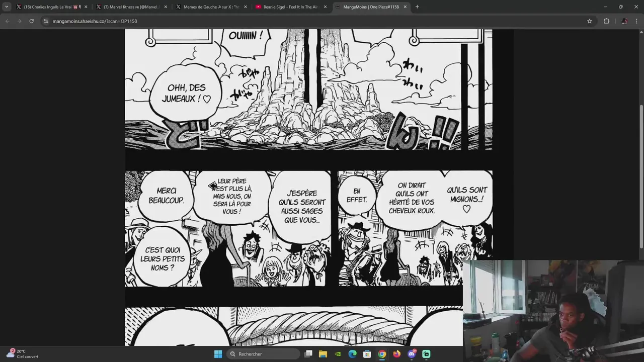Go forward to the next page
Viewport: 644px width, 362px height.
(19, 21)
